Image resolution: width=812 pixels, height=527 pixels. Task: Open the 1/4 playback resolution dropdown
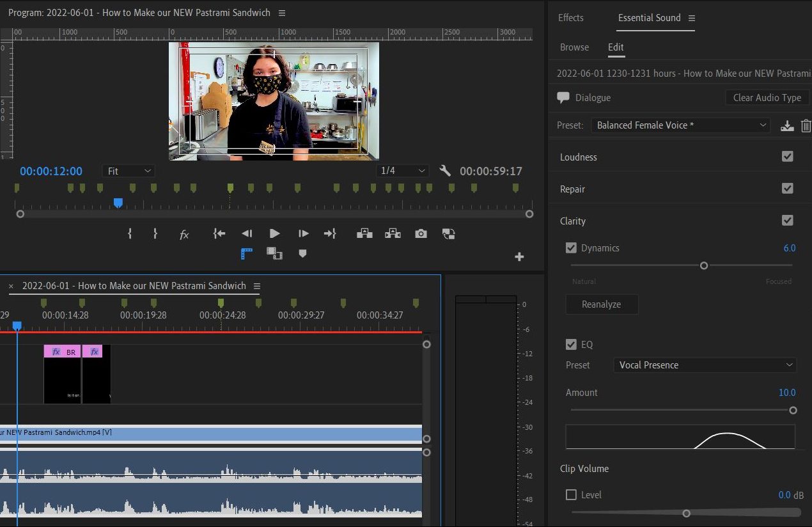(x=402, y=171)
